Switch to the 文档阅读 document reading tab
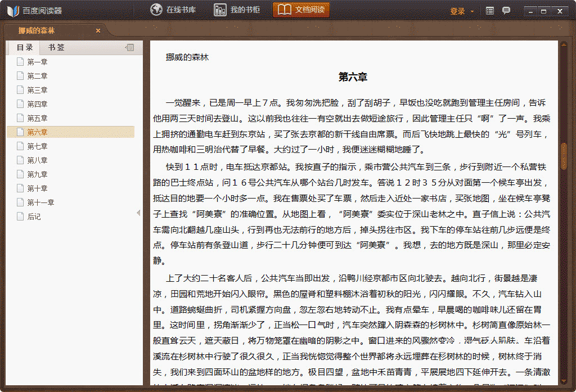The image size is (576, 392). coord(301,10)
